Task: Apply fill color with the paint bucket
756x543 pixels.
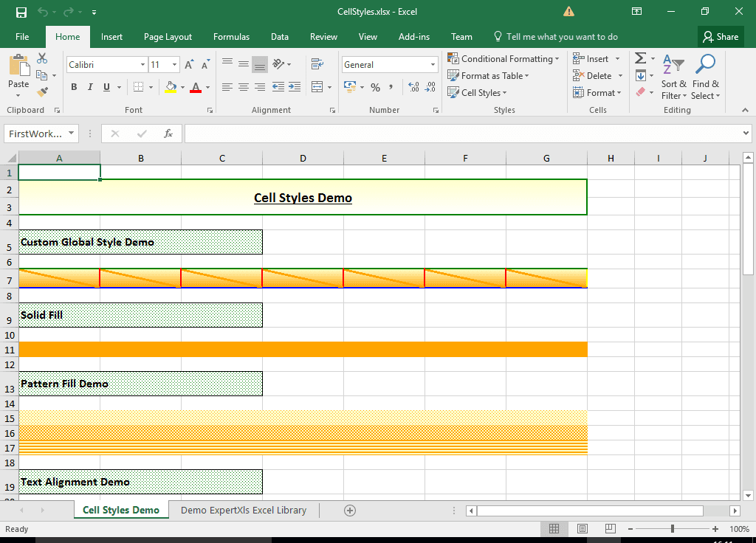Action: point(171,87)
